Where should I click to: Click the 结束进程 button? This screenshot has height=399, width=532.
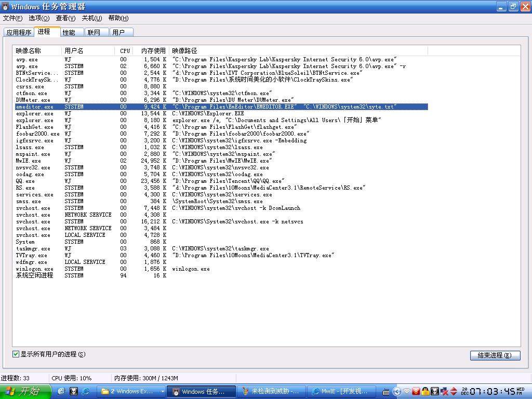[495, 355]
